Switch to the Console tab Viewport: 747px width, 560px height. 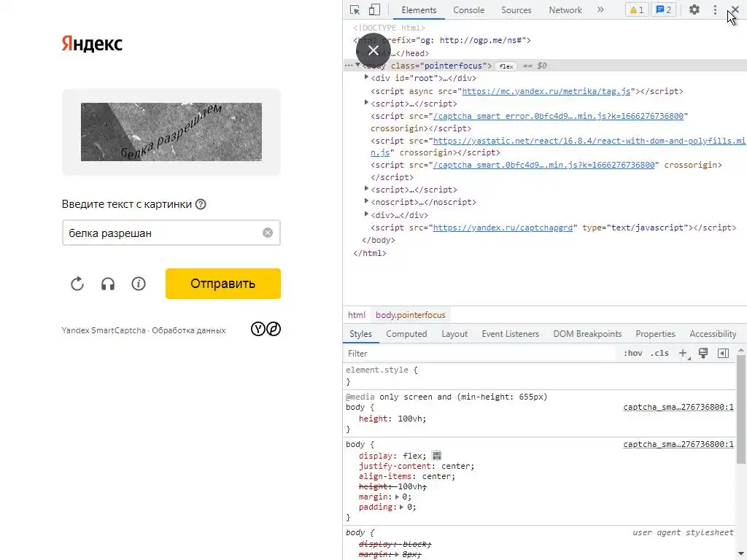(469, 10)
